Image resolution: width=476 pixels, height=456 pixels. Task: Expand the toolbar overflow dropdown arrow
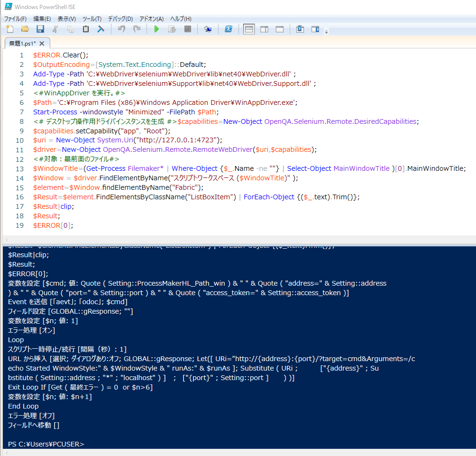coord(327,32)
